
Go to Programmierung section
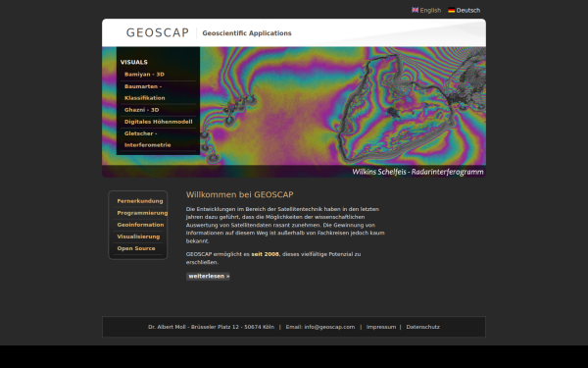coord(142,213)
